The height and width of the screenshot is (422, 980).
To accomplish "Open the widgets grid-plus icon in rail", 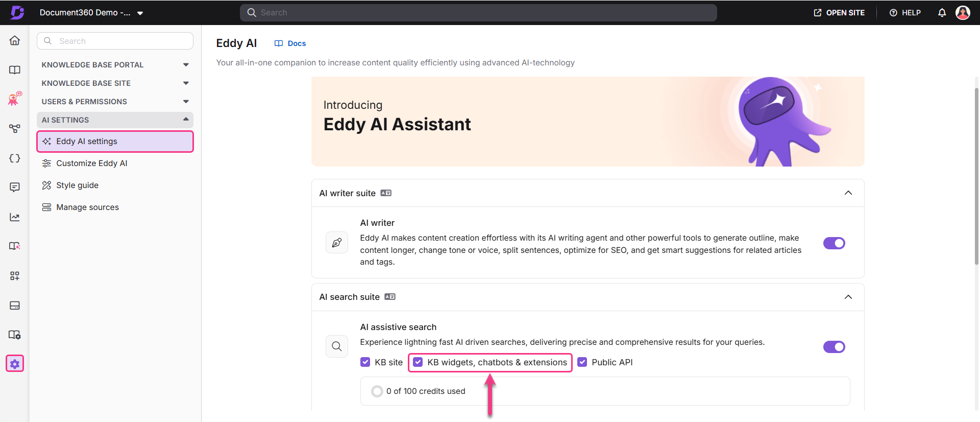I will pos(15,276).
